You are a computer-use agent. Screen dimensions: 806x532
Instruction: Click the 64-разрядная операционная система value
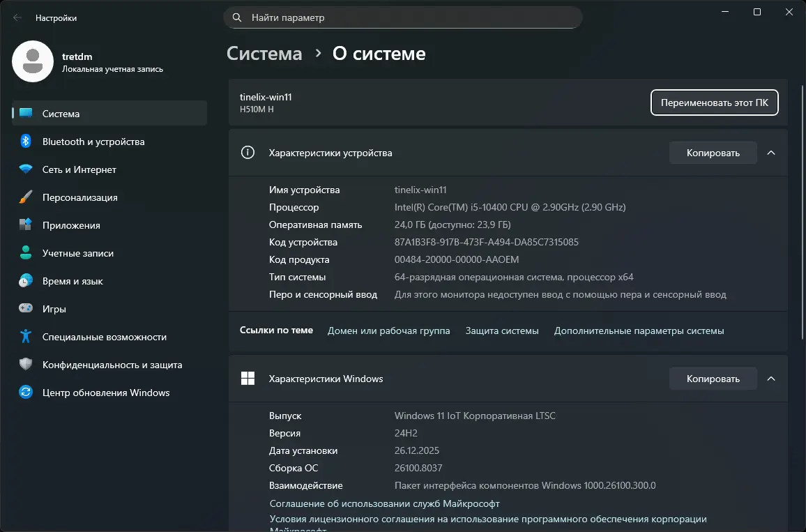[x=514, y=277]
